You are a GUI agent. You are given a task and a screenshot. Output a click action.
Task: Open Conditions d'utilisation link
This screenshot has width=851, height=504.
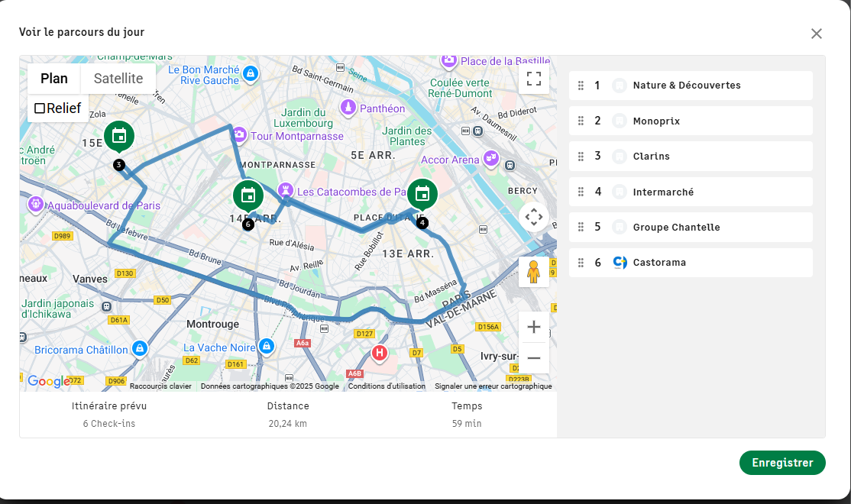pyautogui.click(x=387, y=386)
